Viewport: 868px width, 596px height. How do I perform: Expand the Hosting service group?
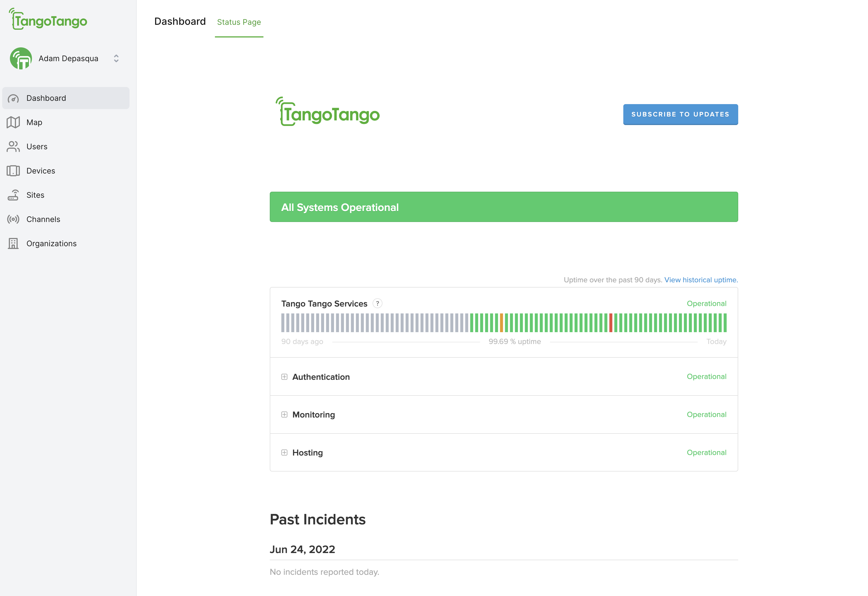(x=284, y=453)
